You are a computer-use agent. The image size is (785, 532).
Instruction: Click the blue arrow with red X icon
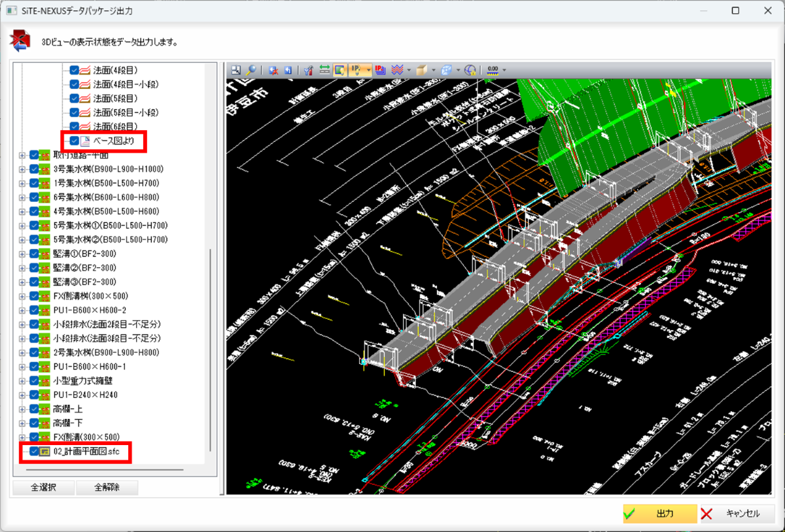click(273, 70)
